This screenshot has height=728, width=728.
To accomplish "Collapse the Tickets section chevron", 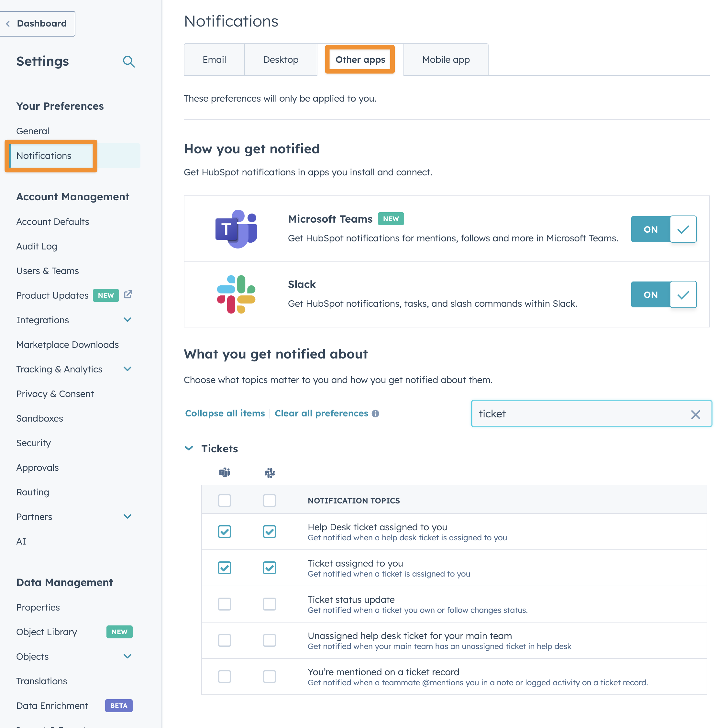I will pyautogui.click(x=189, y=448).
